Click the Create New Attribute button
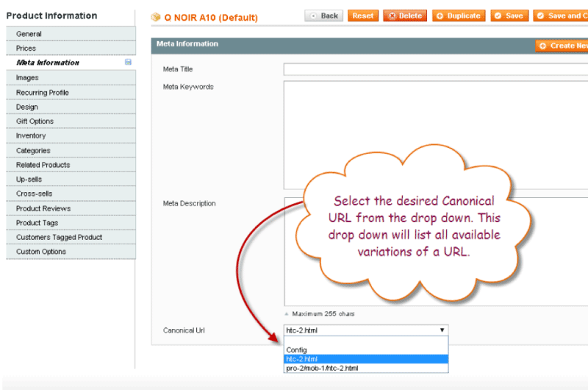The image size is (588, 390). pyautogui.click(x=562, y=46)
